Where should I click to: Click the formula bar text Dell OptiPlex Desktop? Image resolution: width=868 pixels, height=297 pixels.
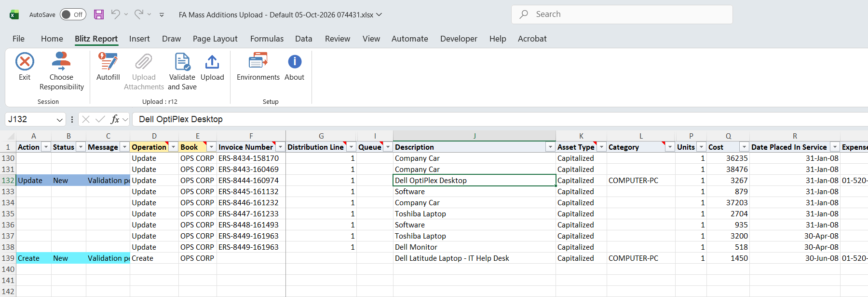[181, 119]
